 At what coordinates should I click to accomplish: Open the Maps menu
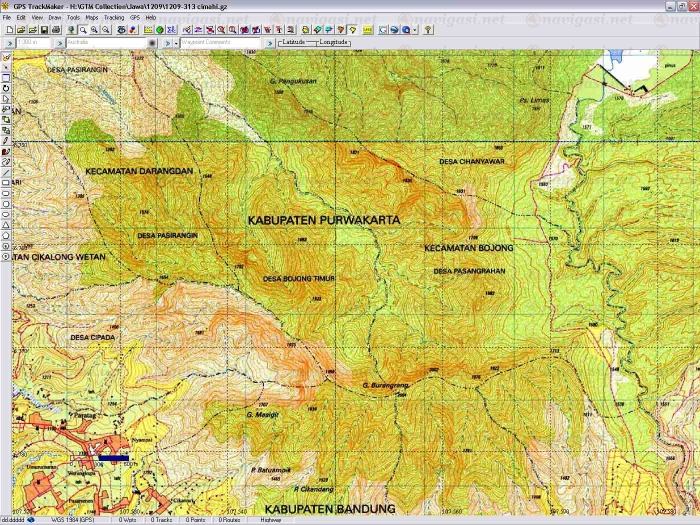pyautogui.click(x=92, y=17)
